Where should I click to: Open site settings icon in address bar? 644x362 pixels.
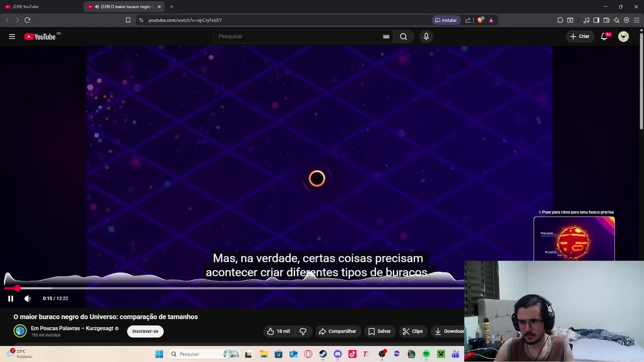click(141, 20)
